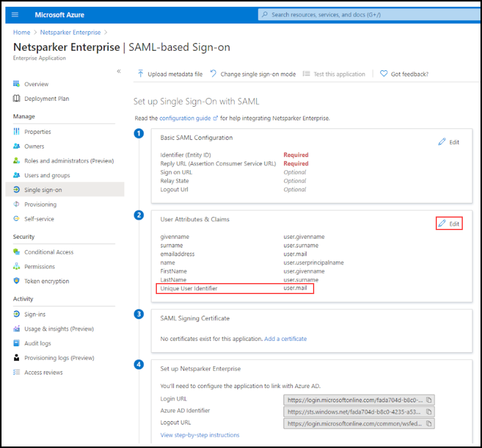Open Netsparker Enterprise breadcrumb link
Screen dimensions: 482x448
tap(70, 32)
